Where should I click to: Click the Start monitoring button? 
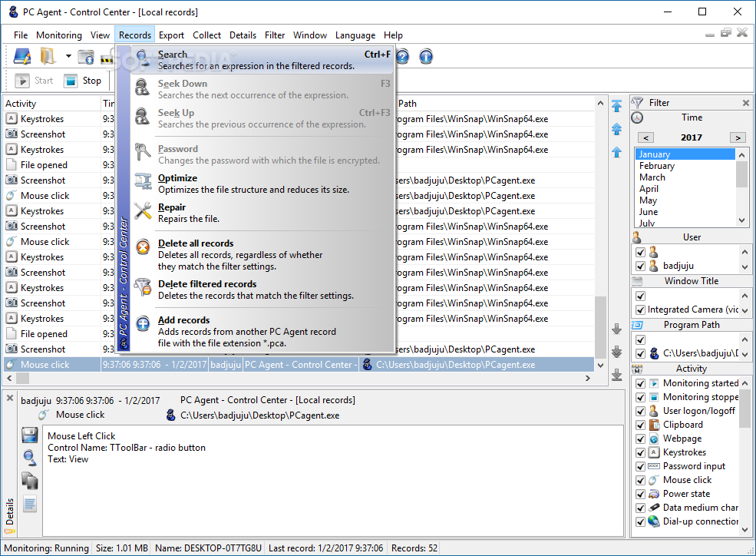tap(35, 81)
